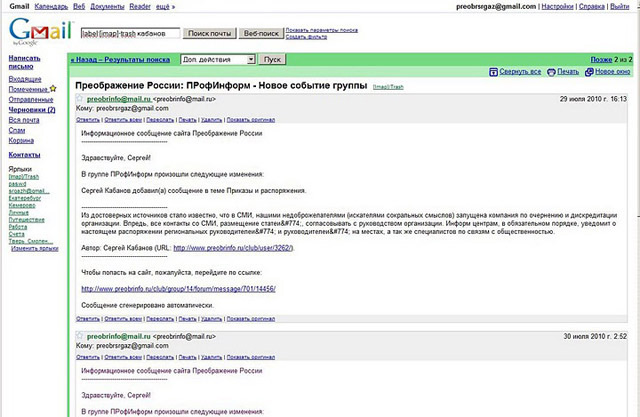This screenshot has width=640, height=417.
Task: Click the Веб-поиск button
Action: [261, 33]
